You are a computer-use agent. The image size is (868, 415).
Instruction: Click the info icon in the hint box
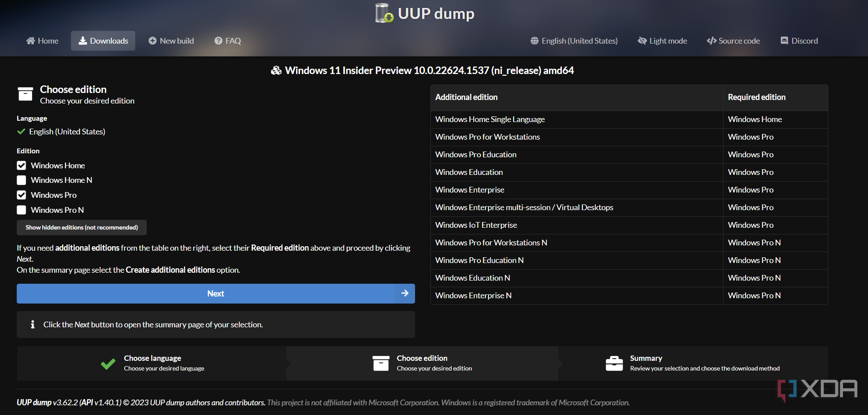(x=33, y=325)
